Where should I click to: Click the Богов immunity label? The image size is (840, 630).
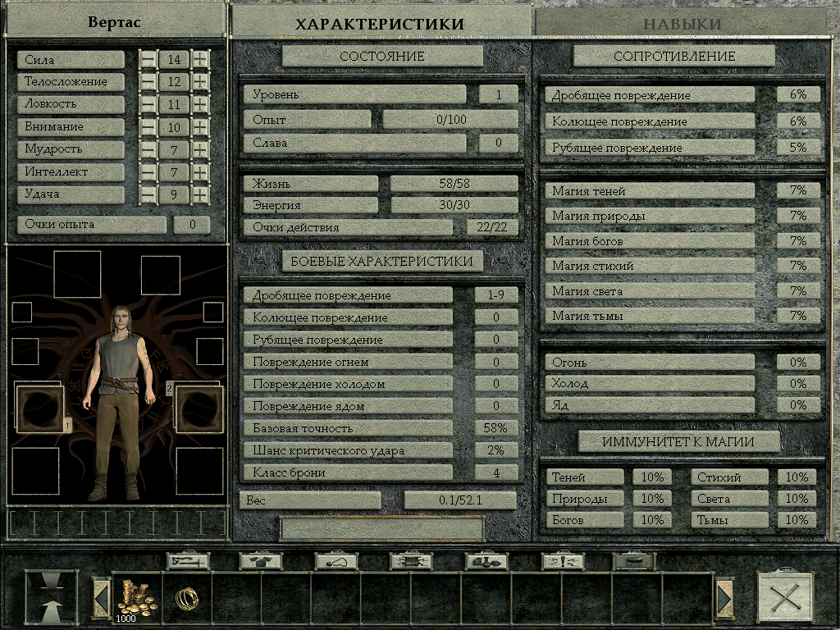tap(585, 520)
